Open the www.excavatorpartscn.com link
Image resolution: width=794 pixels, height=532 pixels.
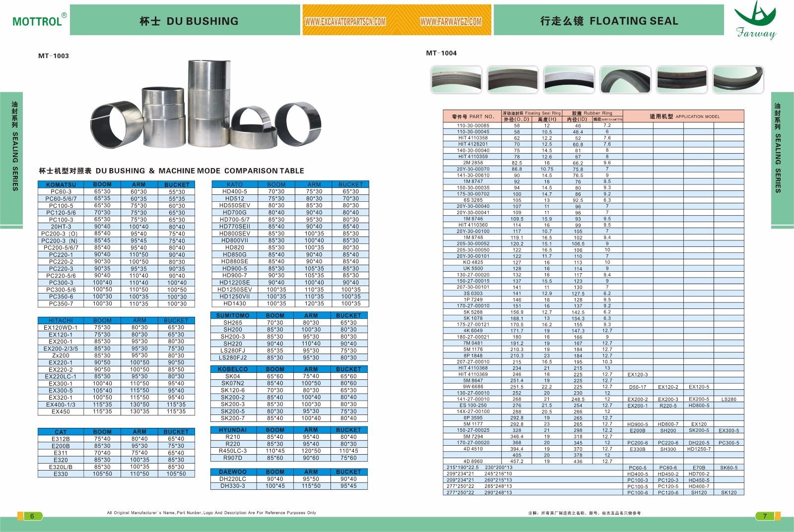click(345, 22)
